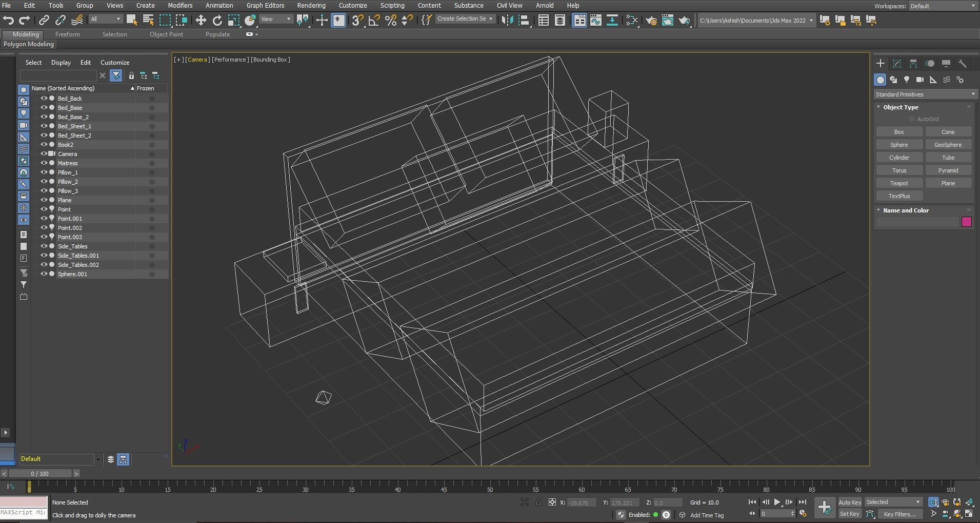980x523 pixels.
Task: Open the Rendering menu
Action: (311, 5)
